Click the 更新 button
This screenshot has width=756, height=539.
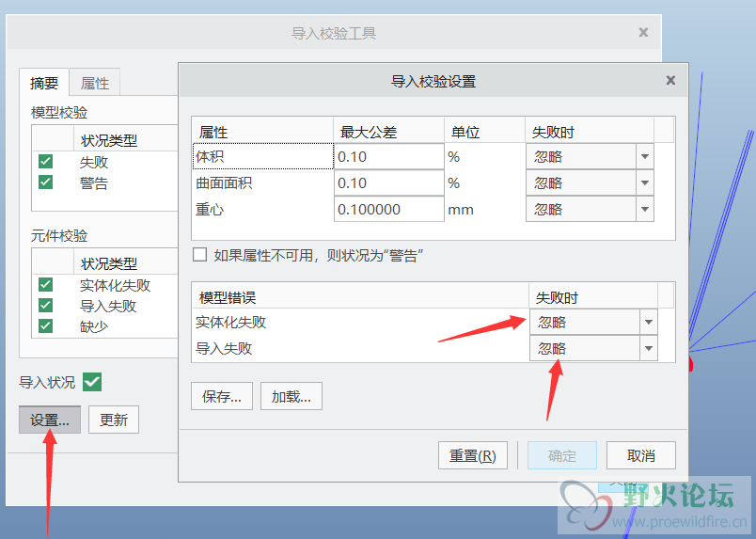coord(114,420)
